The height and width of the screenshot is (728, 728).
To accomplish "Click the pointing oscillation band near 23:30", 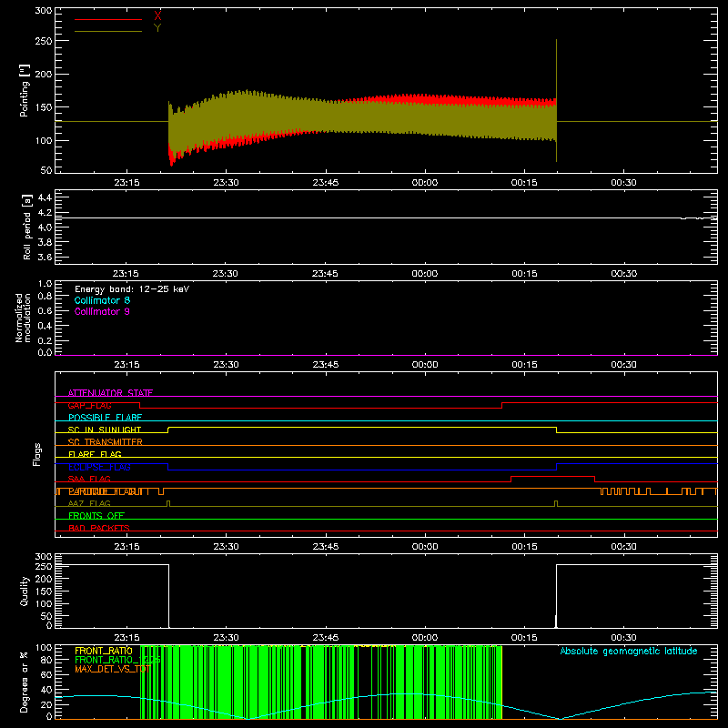I will coord(226,118).
